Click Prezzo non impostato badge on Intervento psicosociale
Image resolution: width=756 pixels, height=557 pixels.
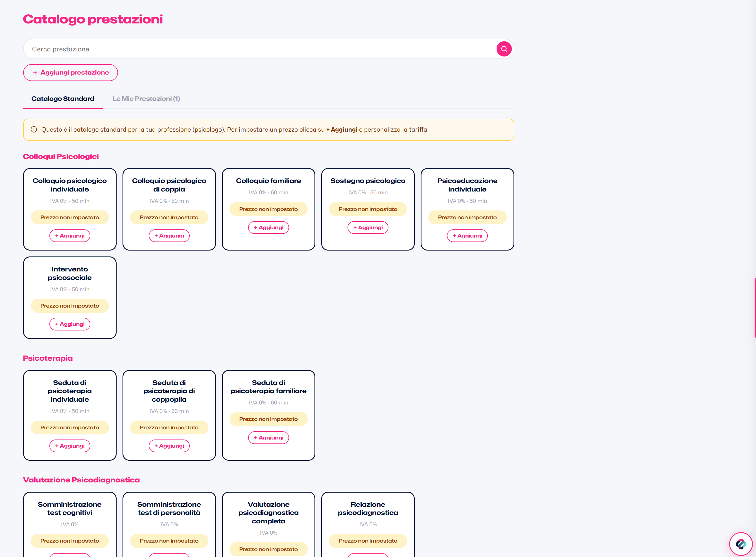[70, 306]
